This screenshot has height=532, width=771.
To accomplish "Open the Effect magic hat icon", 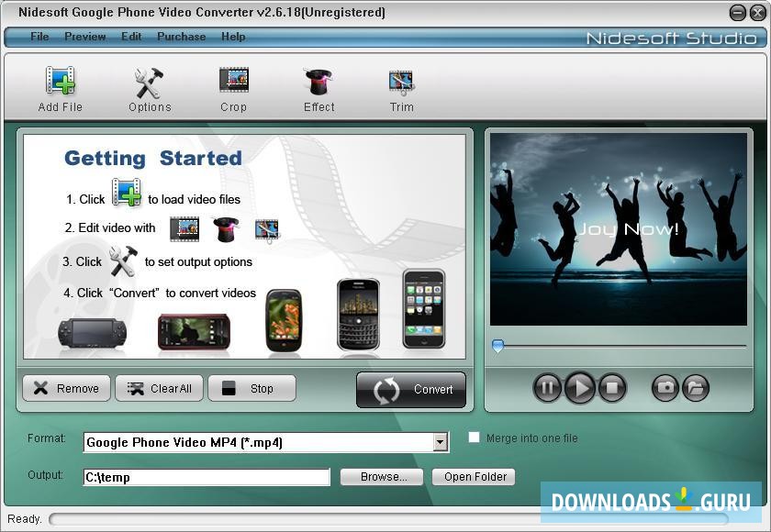I will tap(318, 83).
